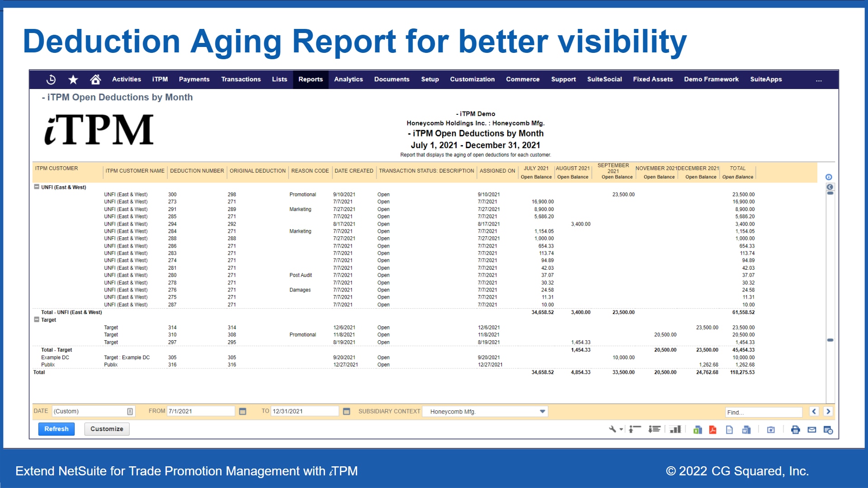Open the FROM date calendar picker

(242, 411)
